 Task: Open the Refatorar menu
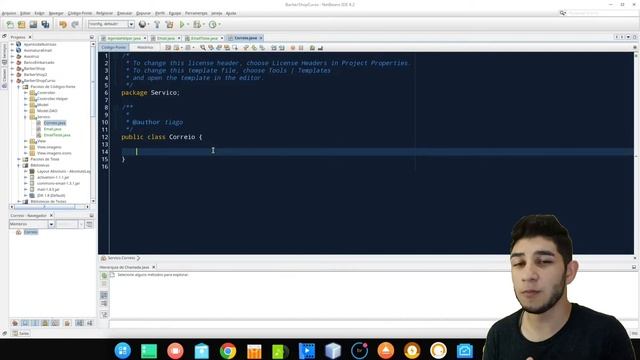104,13
